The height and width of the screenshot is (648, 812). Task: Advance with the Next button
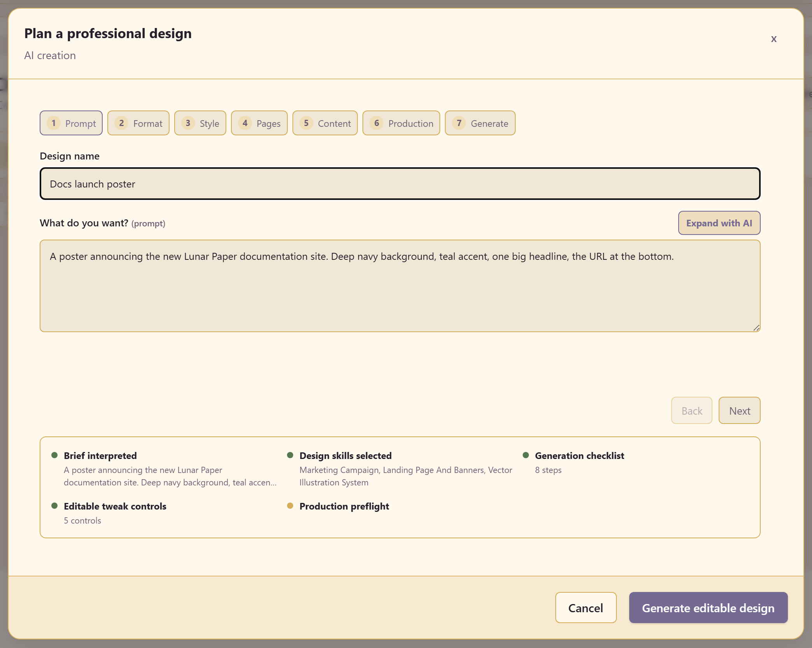[740, 410]
